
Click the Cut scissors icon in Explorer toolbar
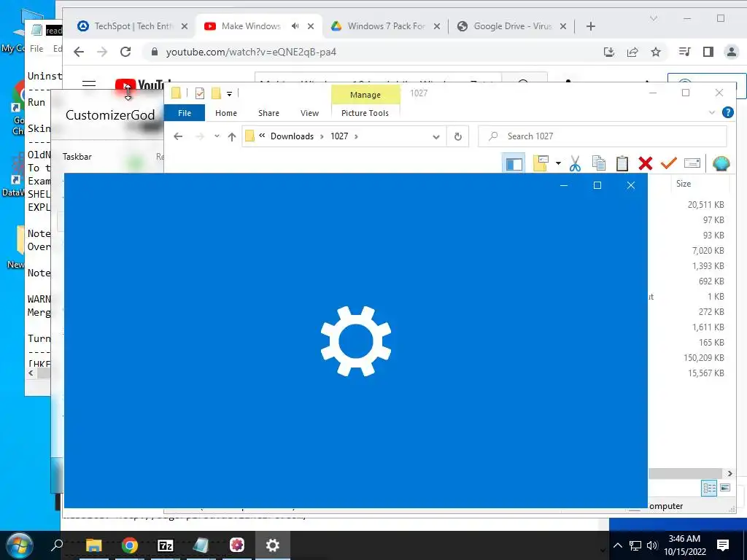(575, 164)
